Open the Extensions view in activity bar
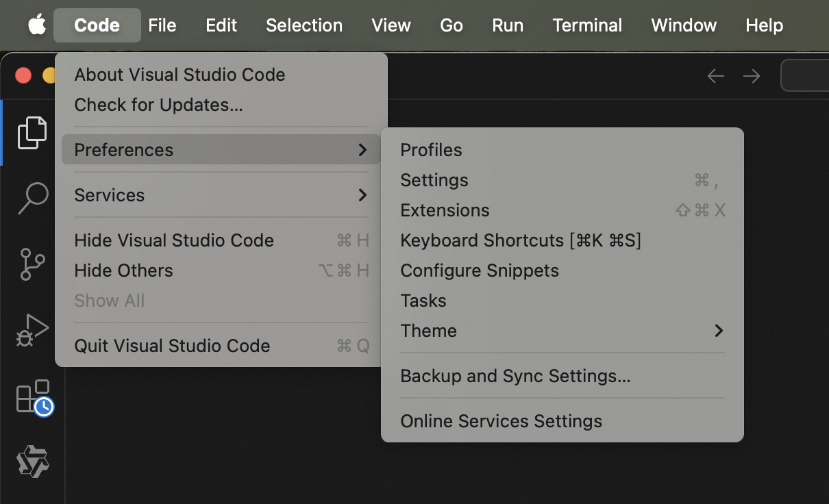Viewport: 829px width, 504px height. [x=34, y=397]
